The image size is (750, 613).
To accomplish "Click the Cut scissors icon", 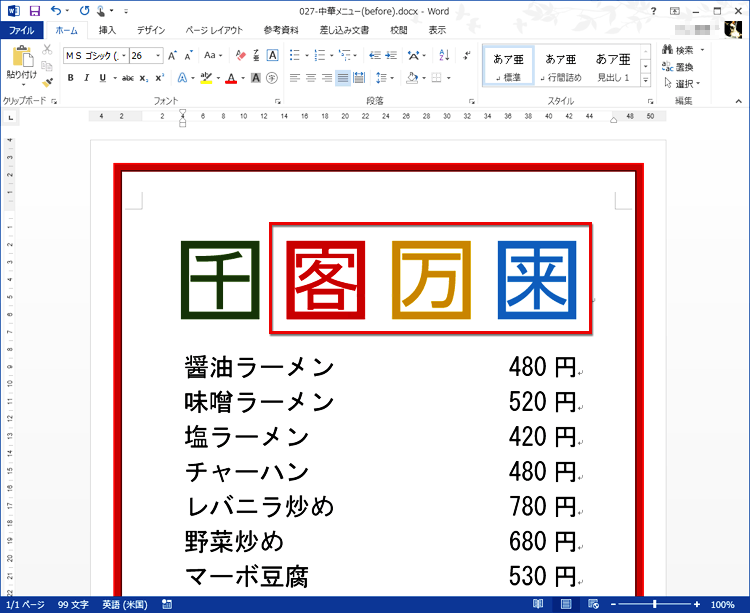I will point(47,49).
